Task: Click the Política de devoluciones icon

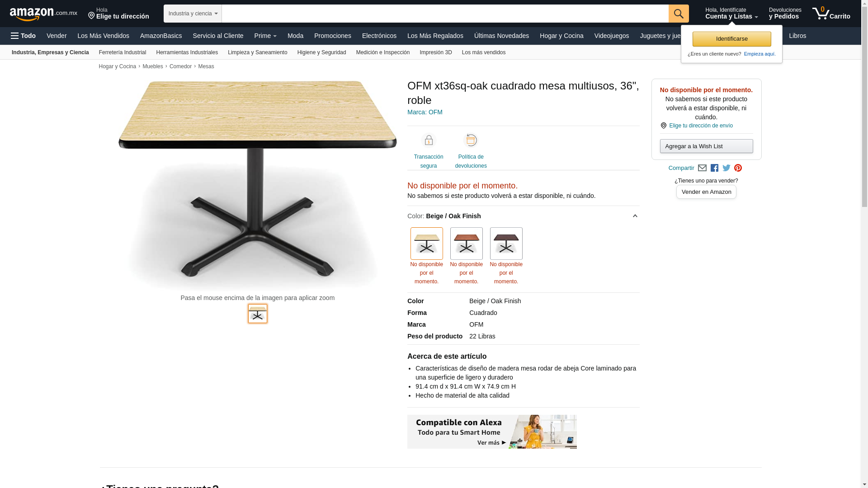Action: 471,140
